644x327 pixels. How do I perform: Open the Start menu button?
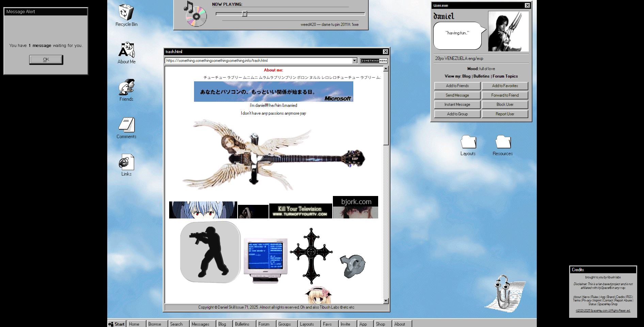point(117,324)
